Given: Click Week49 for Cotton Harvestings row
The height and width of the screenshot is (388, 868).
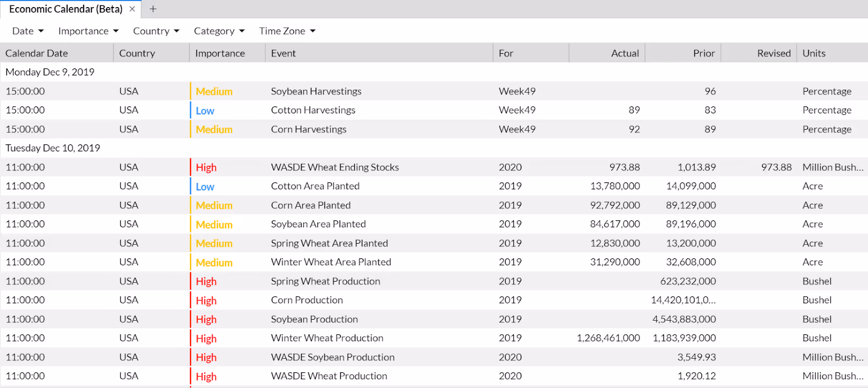Looking at the screenshot, I should click(517, 110).
